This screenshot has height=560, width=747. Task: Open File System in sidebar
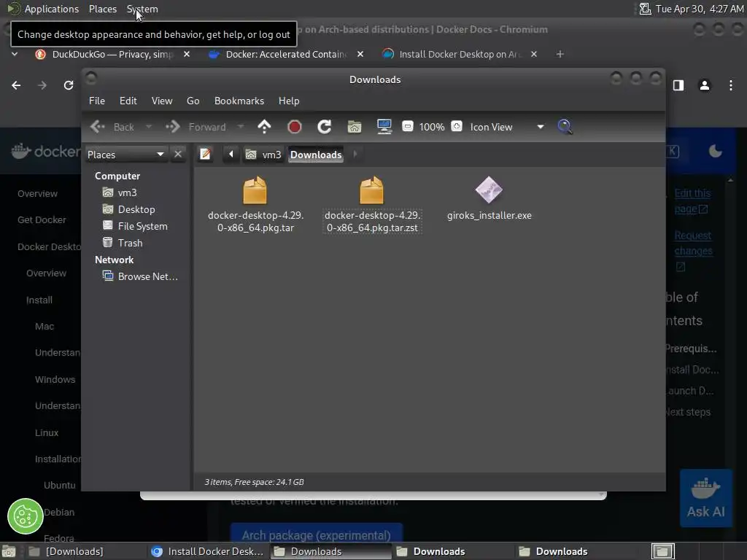point(135,226)
